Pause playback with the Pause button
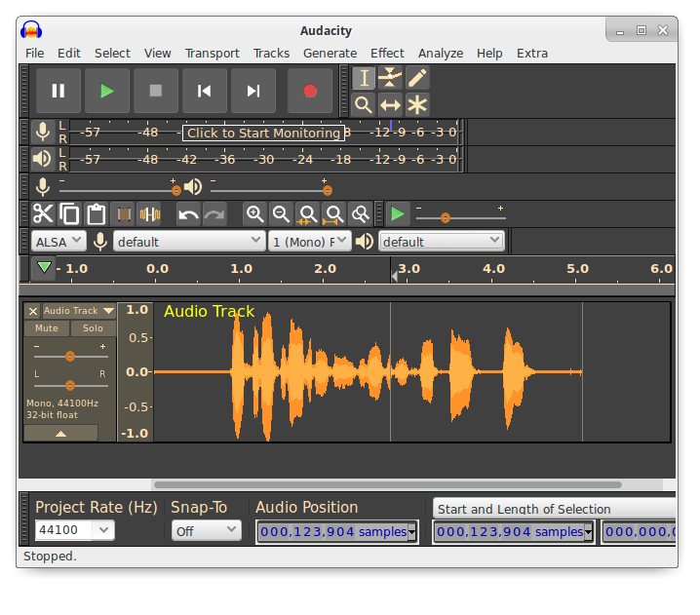Image resolution: width=700 pixels, height=615 pixels. 58,91
